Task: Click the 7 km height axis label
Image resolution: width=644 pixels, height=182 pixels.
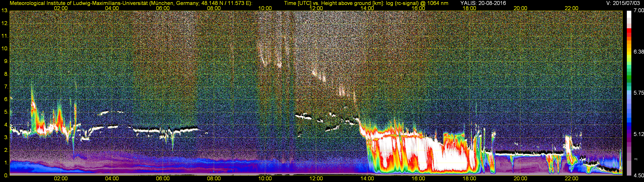Action: click(6, 87)
